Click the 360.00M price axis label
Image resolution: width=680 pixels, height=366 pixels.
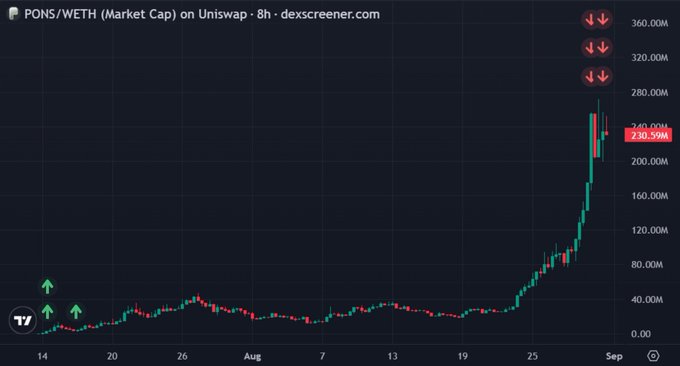coord(649,23)
